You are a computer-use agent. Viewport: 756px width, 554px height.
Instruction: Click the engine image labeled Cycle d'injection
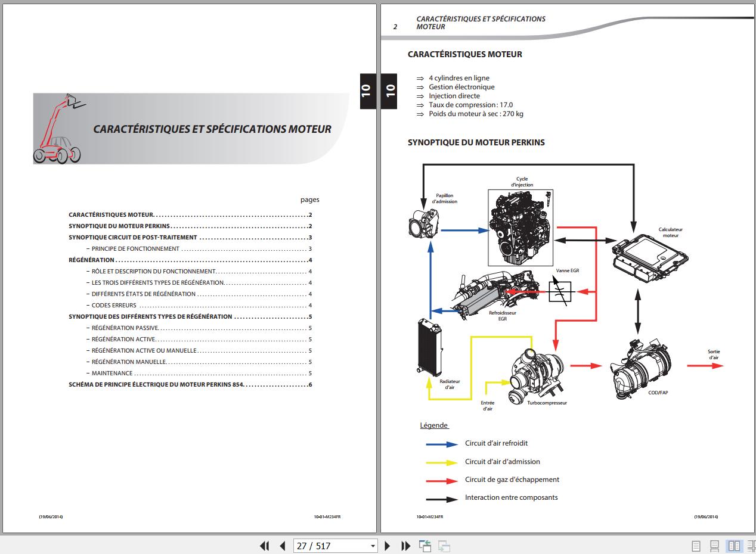(x=520, y=228)
